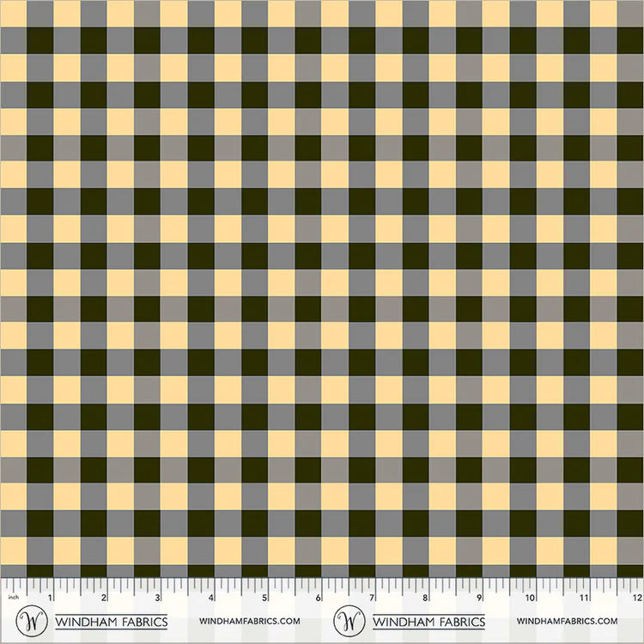Click the number 5 on the ruler
Image resolution: width=644 pixels, height=644 pixels.
[264, 598]
